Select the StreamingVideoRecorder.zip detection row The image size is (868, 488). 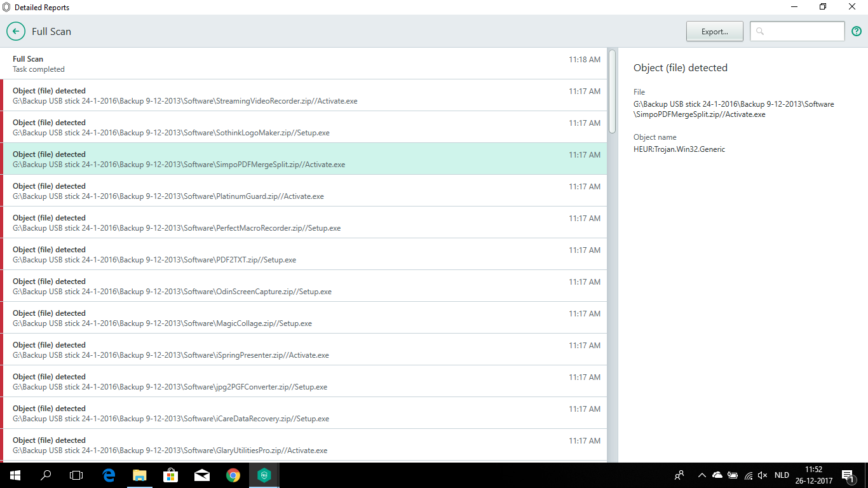tap(304, 95)
